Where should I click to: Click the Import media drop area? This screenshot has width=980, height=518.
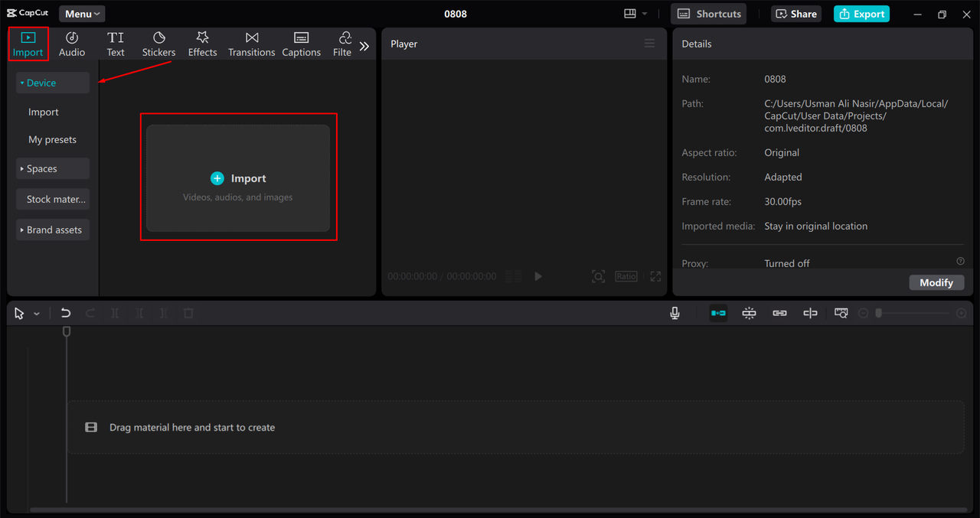pyautogui.click(x=238, y=178)
